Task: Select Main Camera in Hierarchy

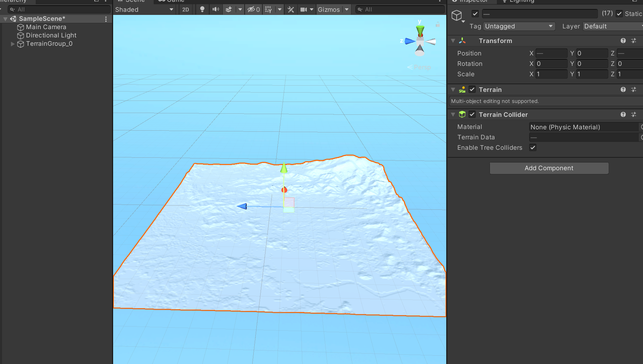Action: pos(46,27)
